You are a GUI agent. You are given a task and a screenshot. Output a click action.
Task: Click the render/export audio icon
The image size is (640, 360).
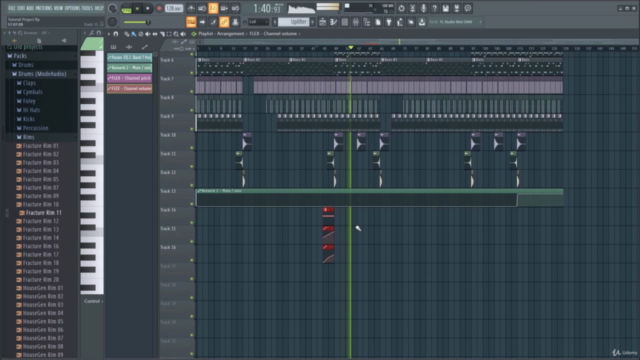[x=457, y=8]
